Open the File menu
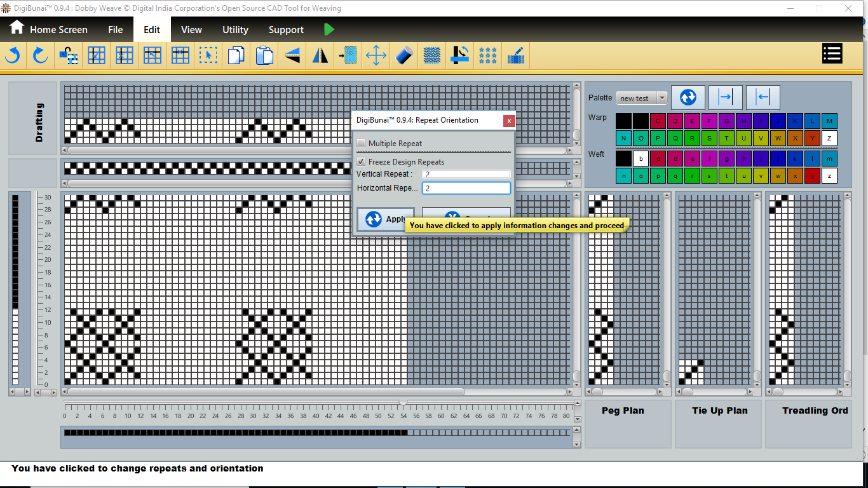Image resolution: width=868 pixels, height=488 pixels. click(115, 30)
